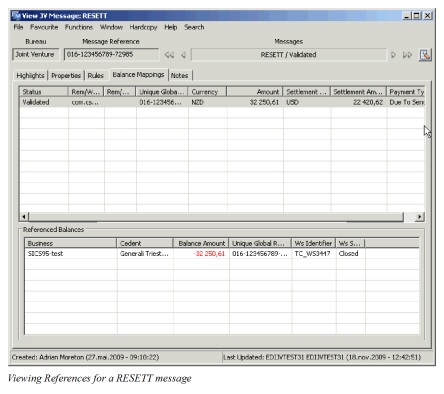Click the Bureau field Joint Venture
The image size is (444, 394).
coord(35,54)
